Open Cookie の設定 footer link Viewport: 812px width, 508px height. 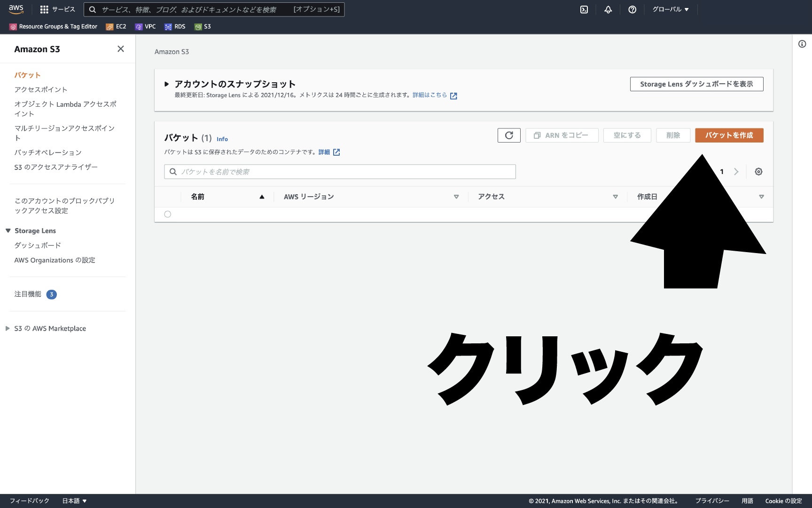[x=784, y=501]
